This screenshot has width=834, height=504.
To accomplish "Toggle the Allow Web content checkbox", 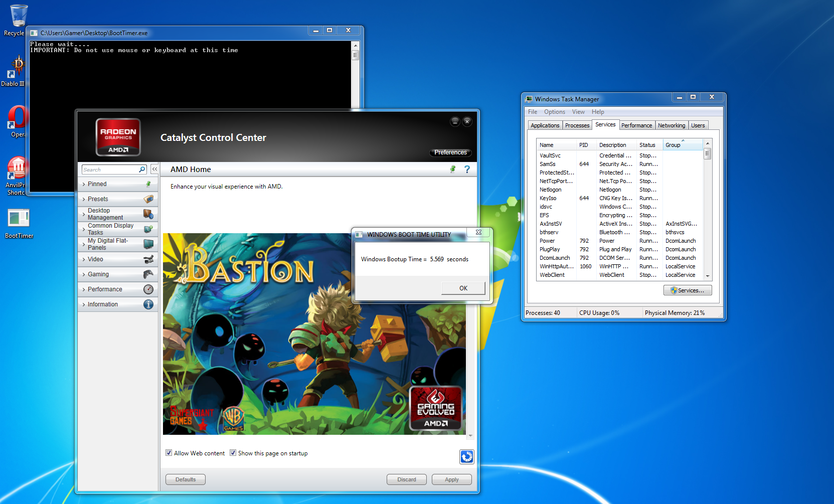I will pyautogui.click(x=169, y=453).
